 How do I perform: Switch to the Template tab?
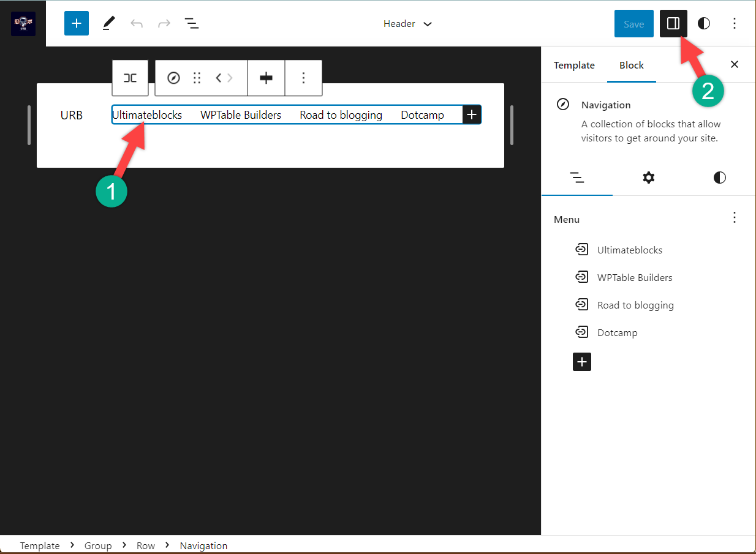tap(574, 65)
